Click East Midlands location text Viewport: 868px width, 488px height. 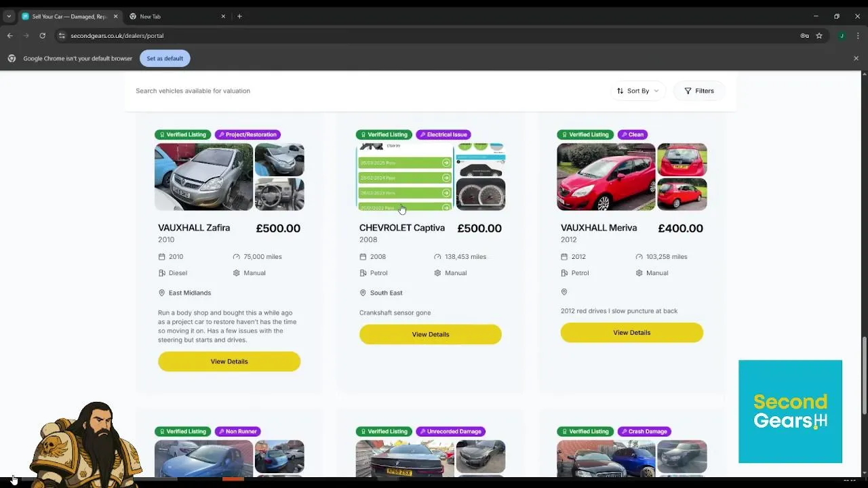190,293
